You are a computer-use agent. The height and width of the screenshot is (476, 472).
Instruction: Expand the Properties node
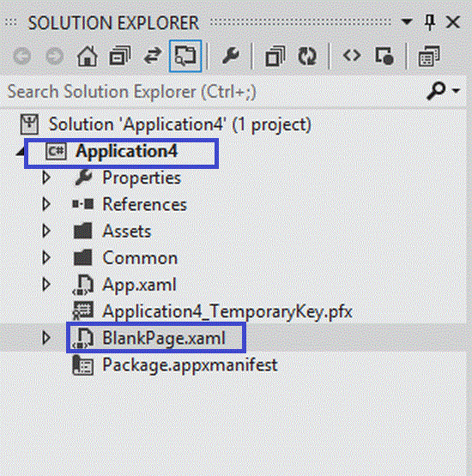point(46,178)
